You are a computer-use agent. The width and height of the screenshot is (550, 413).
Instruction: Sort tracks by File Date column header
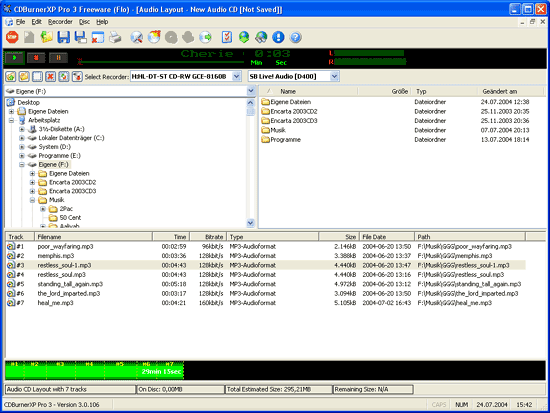(387, 237)
